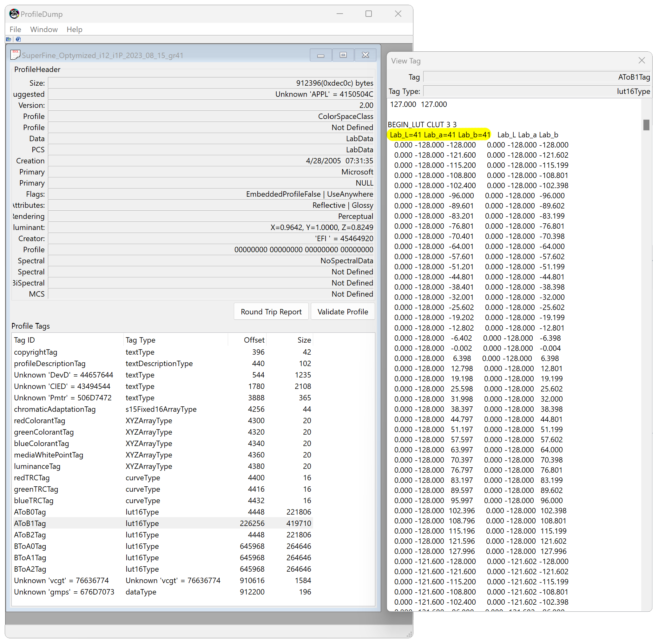Select the BToA1Tag row in tag list
The width and height of the screenshot is (658, 644).
point(30,557)
